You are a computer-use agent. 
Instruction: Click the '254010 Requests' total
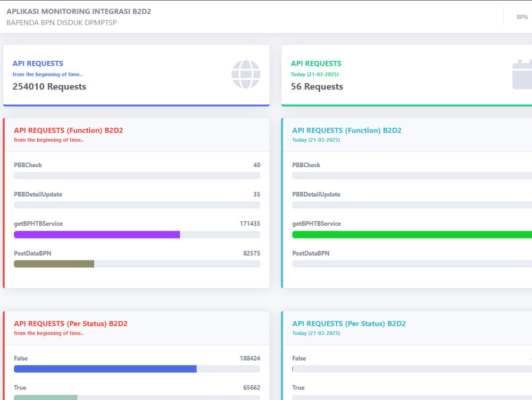pos(49,87)
